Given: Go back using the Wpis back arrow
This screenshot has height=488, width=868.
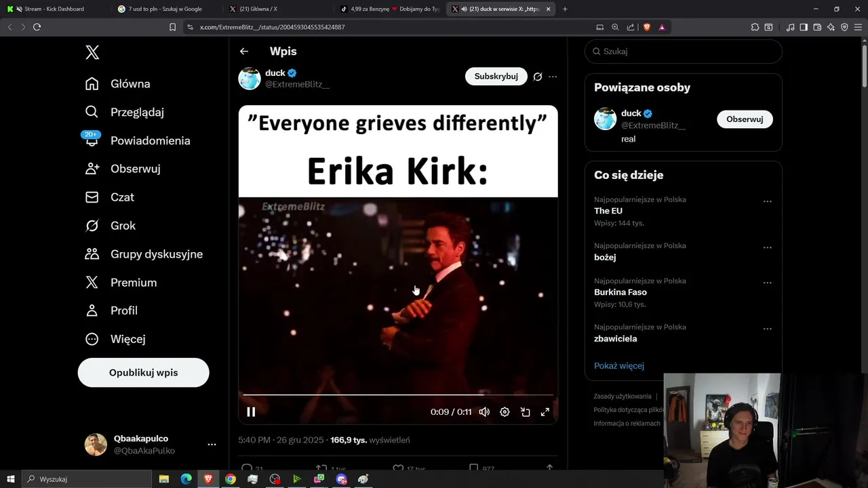Looking at the screenshot, I should (244, 52).
